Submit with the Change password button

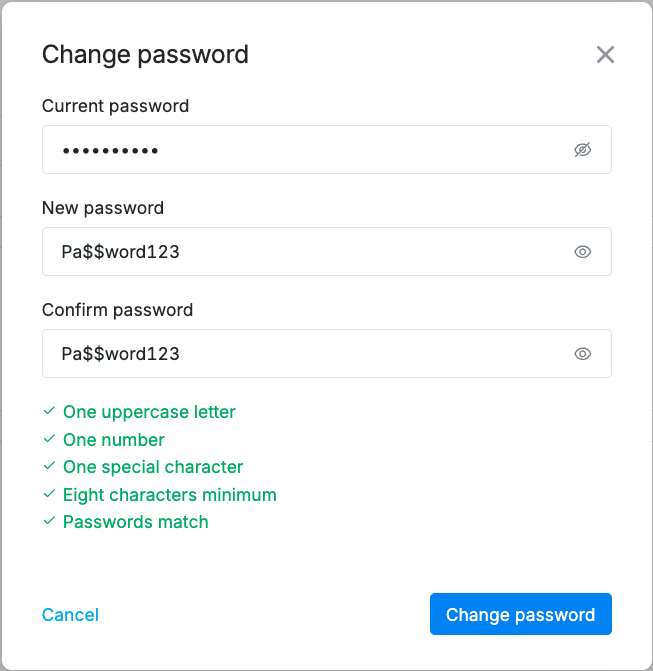click(x=520, y=614)
